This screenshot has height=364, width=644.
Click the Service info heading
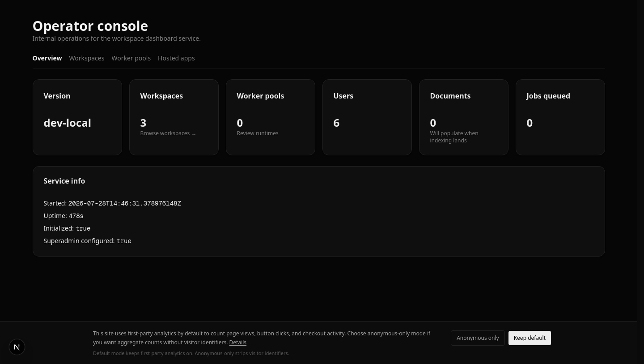click(x=64, y=181)
